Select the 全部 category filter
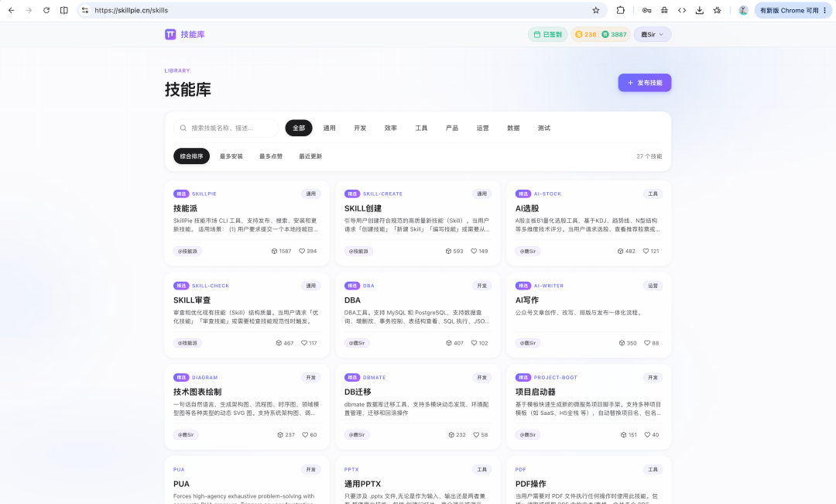 299,128
